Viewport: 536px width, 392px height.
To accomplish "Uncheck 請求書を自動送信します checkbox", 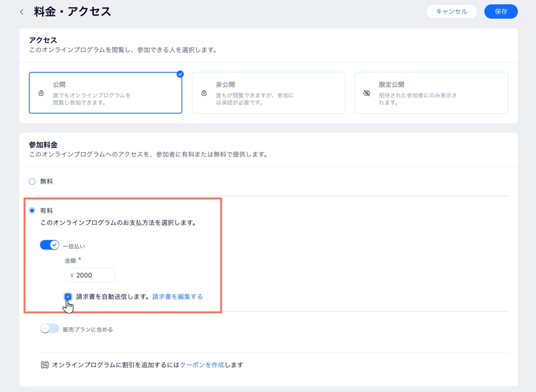I will [68, 296].
